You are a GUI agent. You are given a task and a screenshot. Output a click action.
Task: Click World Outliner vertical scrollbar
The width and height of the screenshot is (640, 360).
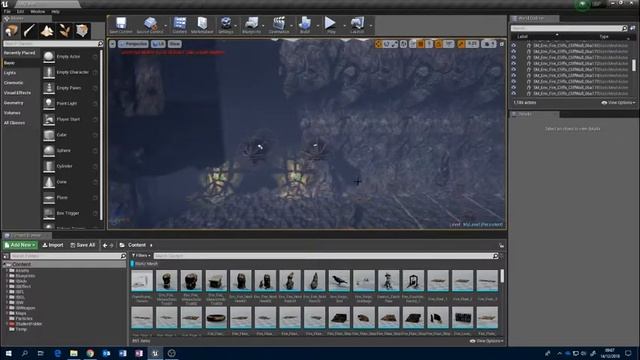click(x=634, y=65)
